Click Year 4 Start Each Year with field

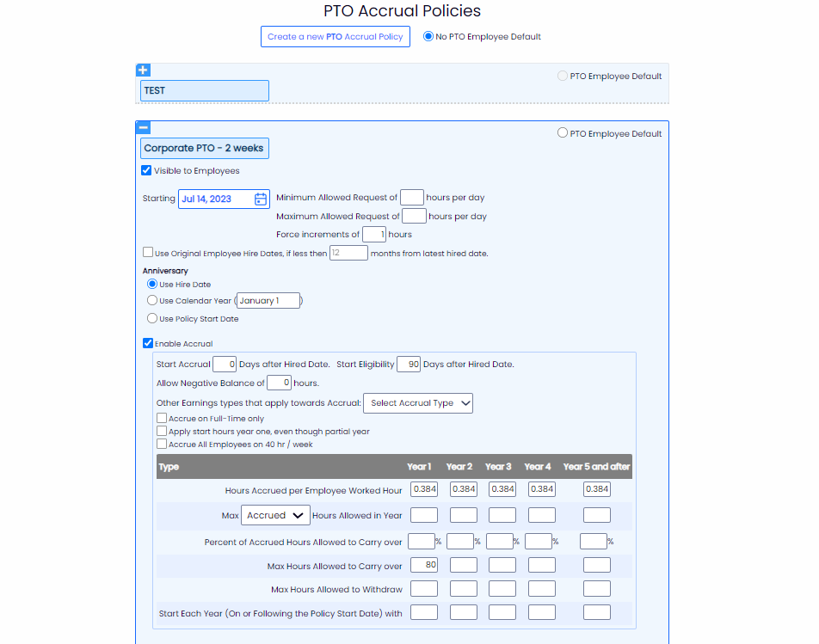click(x=542, y=612)
